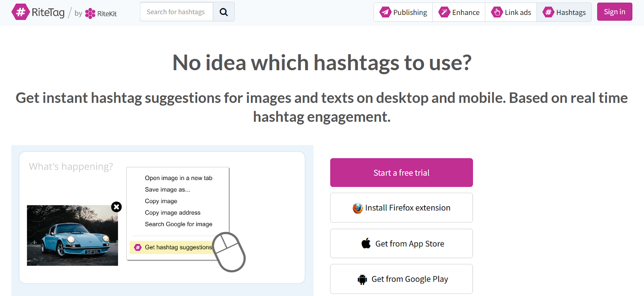Select Copy image address menu entry
The height and width of the screenshot is (296, 644).
pyautogui.click(x=173, y=213)
